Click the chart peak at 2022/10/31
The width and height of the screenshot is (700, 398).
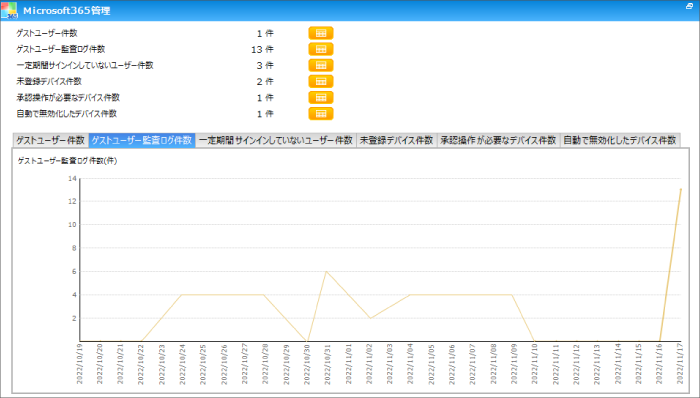point(327,271)
